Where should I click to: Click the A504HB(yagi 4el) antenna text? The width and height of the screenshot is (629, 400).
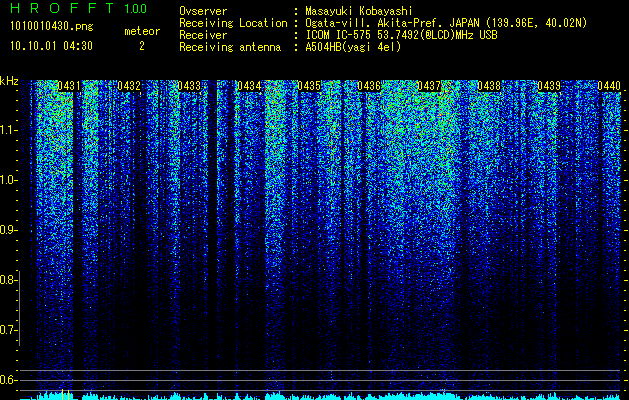(353, 47)
